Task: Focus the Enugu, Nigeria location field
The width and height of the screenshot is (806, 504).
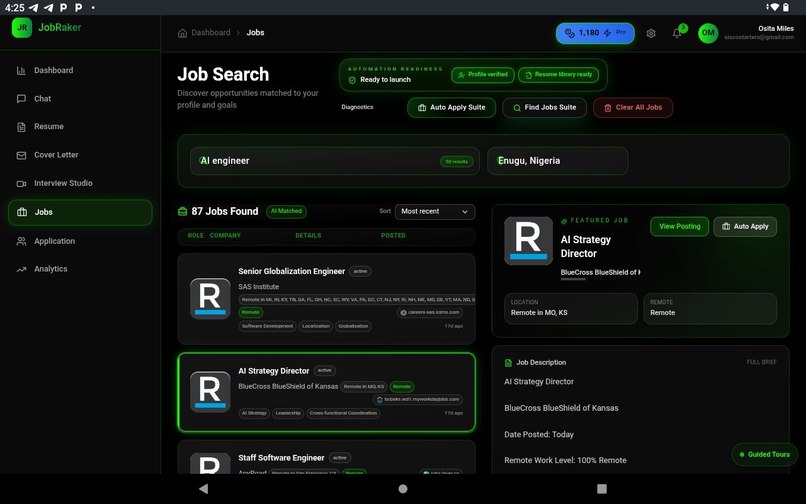Action: tap(557, 161)
